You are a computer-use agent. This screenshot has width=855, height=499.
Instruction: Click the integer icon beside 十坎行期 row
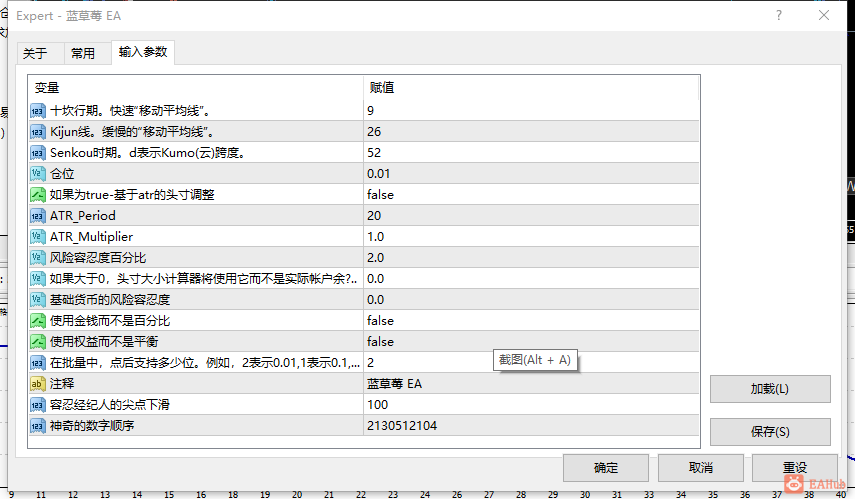pyautogui.click(x=38, y=111)
